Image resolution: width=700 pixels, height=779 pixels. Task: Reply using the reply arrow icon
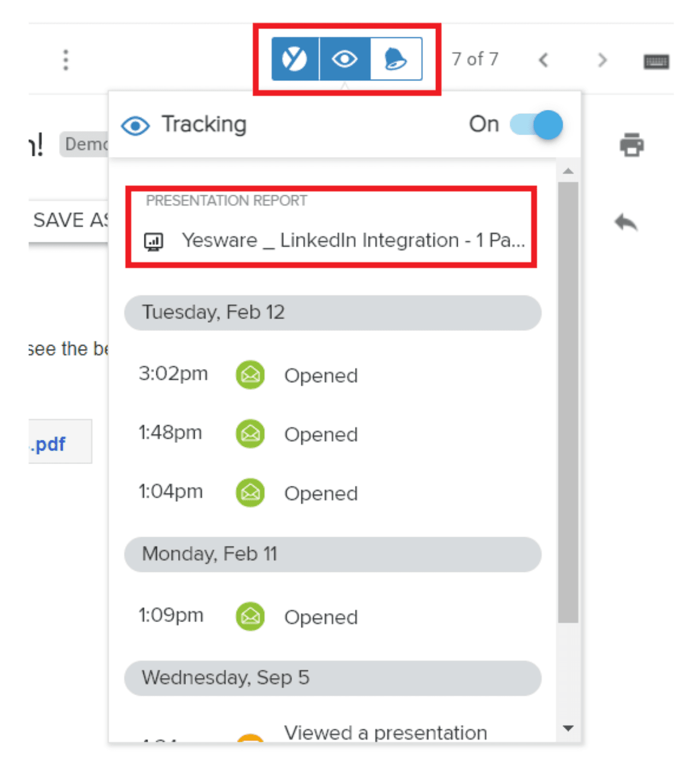(626, 222)
